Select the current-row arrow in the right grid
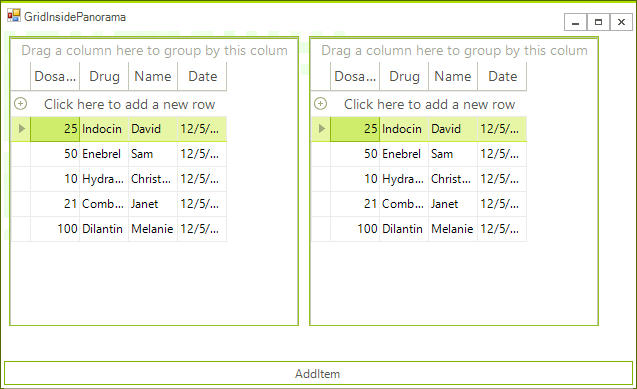The image size is (637, 389). click(x=321, y=129)
